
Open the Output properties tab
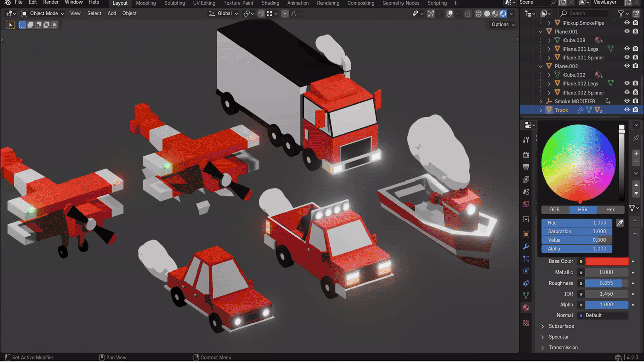click(526, 167)
